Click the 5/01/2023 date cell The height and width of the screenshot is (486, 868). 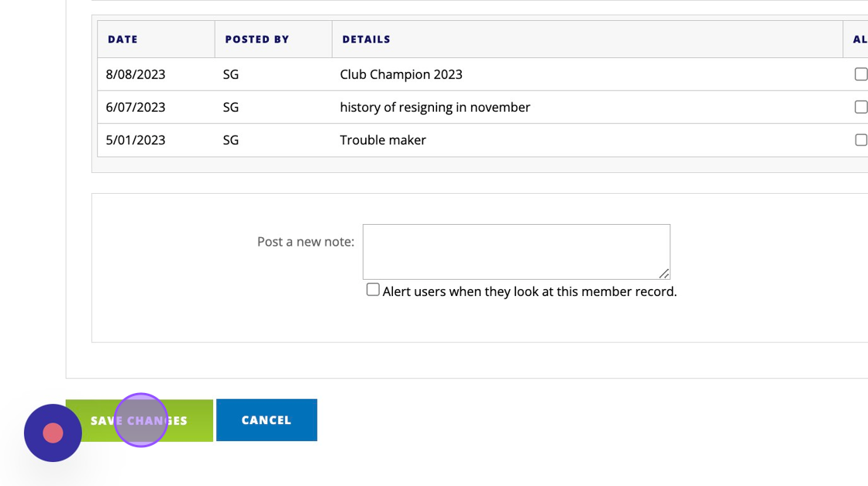136,140
